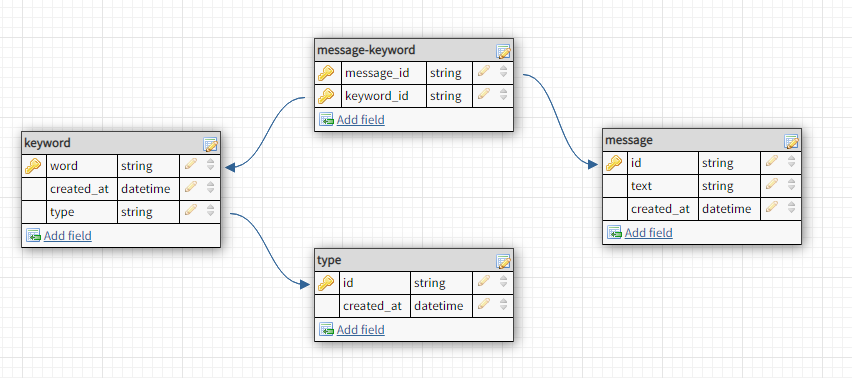This screenshot has width=852, height=378.
Task: Click key icon beside type table id field
Action: [326, 283]
